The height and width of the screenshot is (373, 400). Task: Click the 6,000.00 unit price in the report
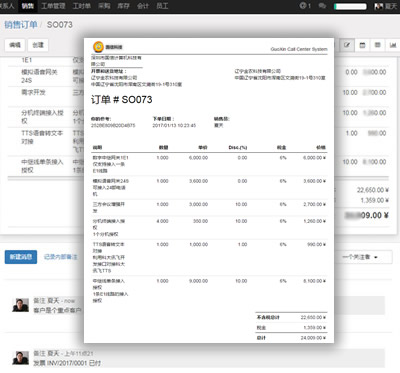[198, 158]
